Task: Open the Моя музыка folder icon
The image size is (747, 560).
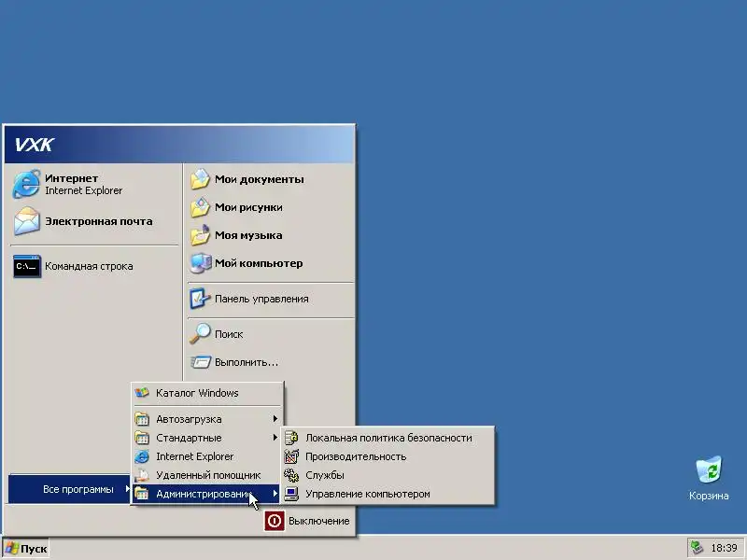Action: point(200,235)
